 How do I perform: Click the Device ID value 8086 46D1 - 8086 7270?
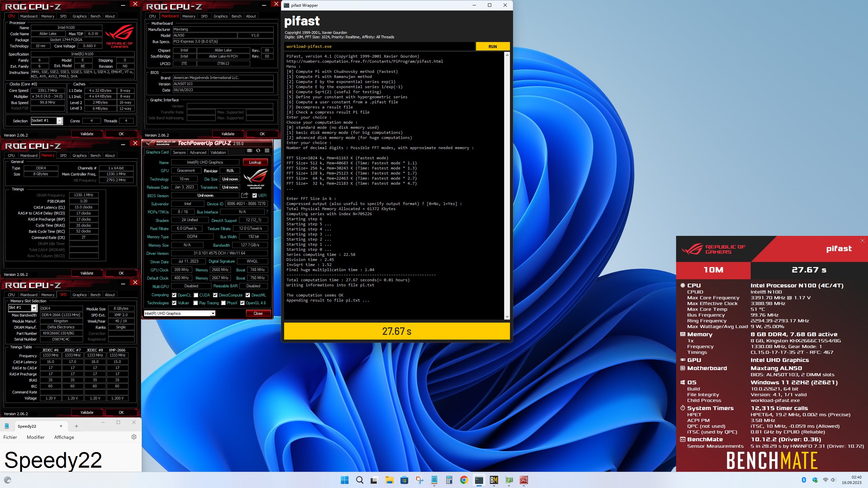246,204
